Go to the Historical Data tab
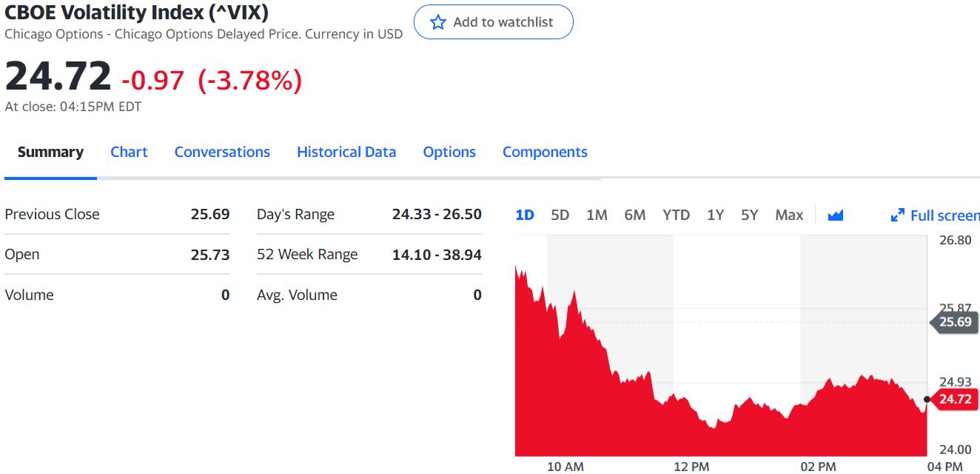 point(346,152)
